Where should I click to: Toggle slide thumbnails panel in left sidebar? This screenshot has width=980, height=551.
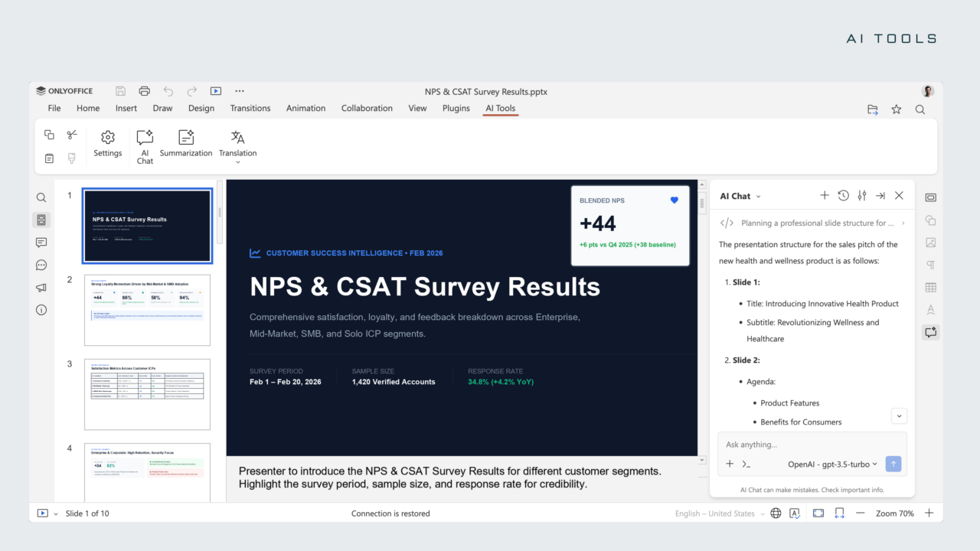click(41, 220)
